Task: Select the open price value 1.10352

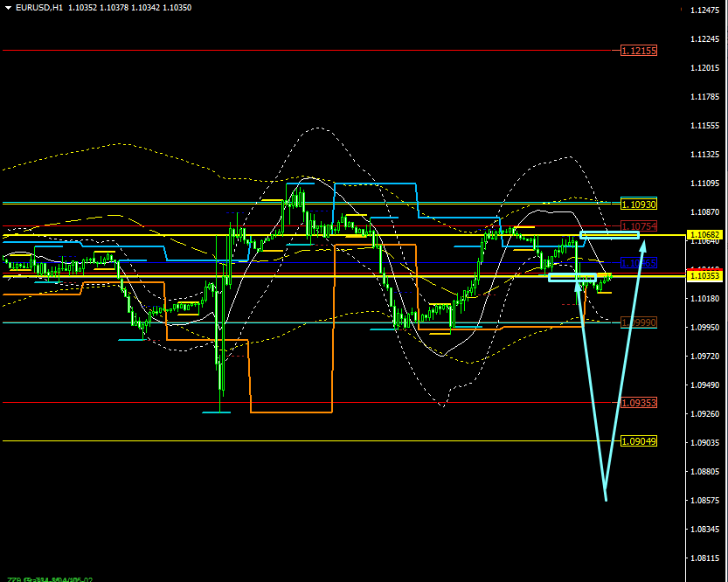Action: (x=83, y=8)
